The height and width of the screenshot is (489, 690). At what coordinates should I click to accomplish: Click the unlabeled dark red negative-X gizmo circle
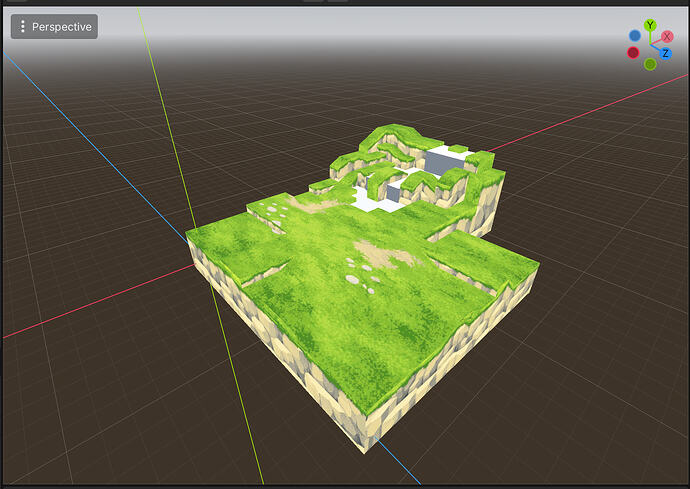(633, 52)
